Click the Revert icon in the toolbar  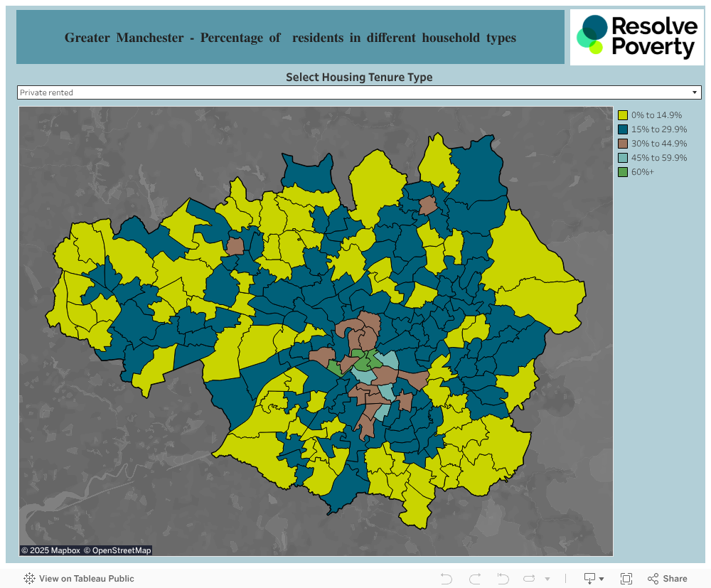tap(503, 579)
